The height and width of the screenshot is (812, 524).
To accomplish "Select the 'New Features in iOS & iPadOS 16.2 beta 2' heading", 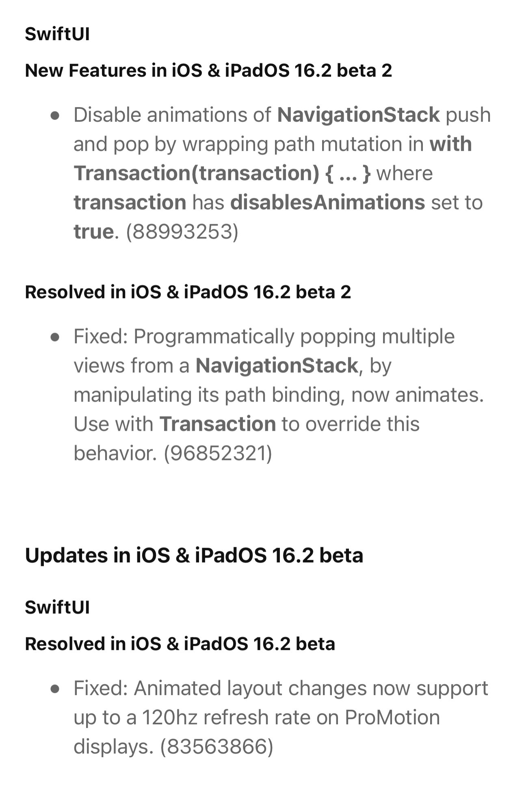I will 208,70.
